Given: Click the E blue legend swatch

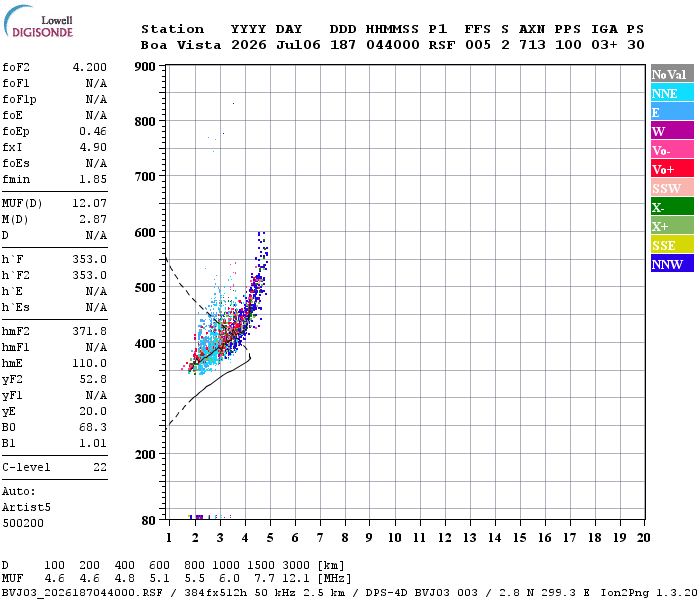Looking at the screenshot, I should click(x=672, y=112).
